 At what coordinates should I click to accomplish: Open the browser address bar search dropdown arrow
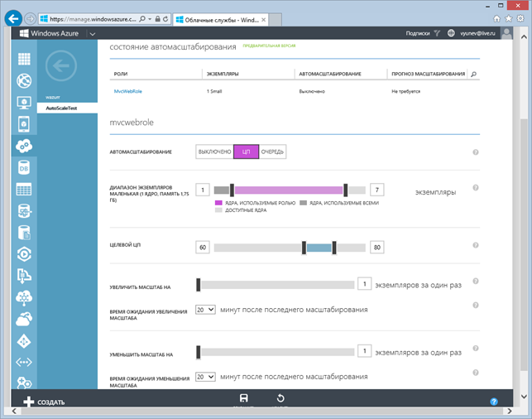pos(150,19)
